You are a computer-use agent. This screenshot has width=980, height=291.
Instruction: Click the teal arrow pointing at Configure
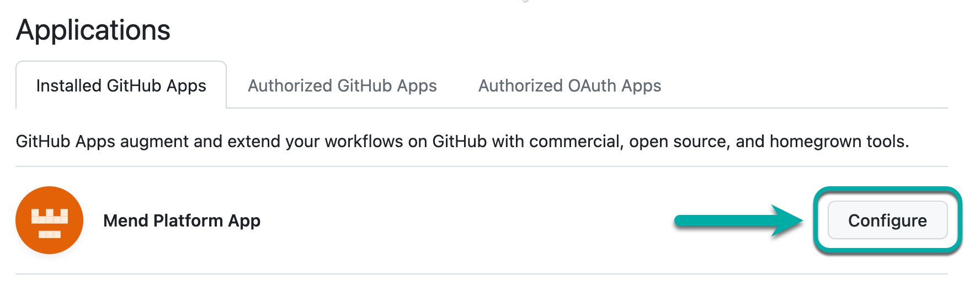(738, 220)
